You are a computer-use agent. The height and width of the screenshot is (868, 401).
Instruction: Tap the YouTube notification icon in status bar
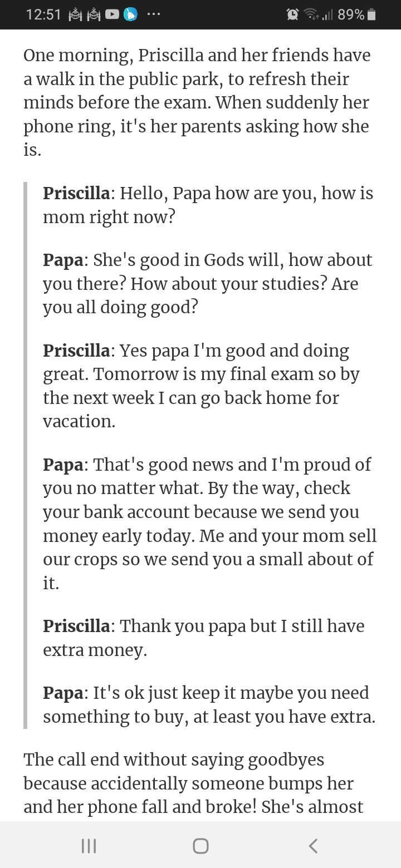111,15
